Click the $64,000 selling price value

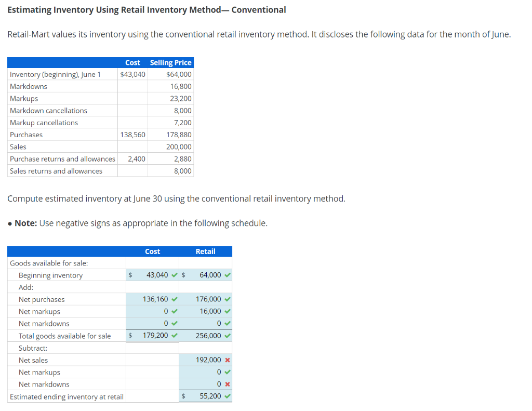coord(179,74)
